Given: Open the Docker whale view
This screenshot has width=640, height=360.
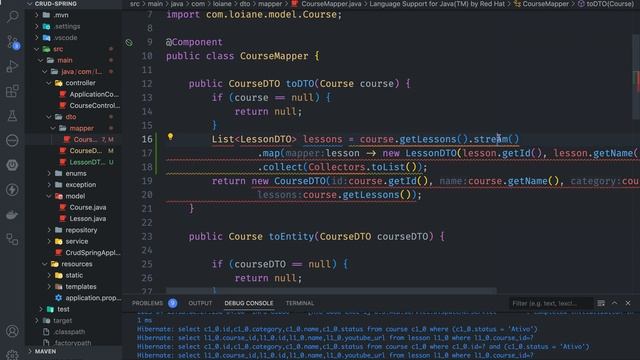Looking at the screenshot, I should pos(12,215).
